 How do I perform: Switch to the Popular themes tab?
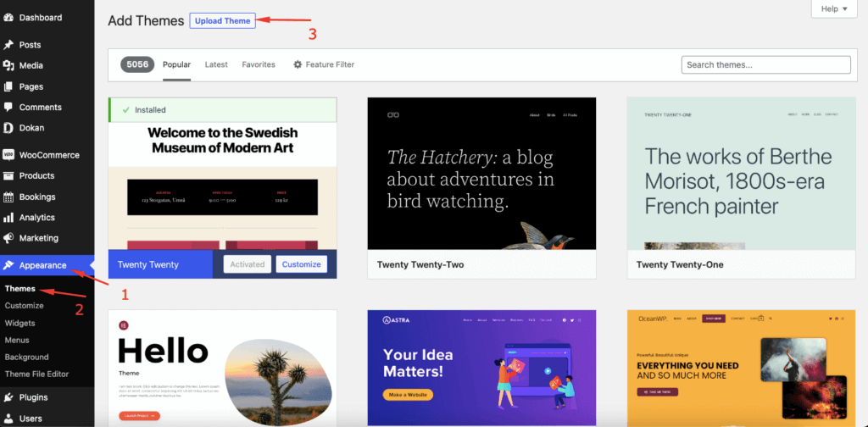tap(176, 64)
